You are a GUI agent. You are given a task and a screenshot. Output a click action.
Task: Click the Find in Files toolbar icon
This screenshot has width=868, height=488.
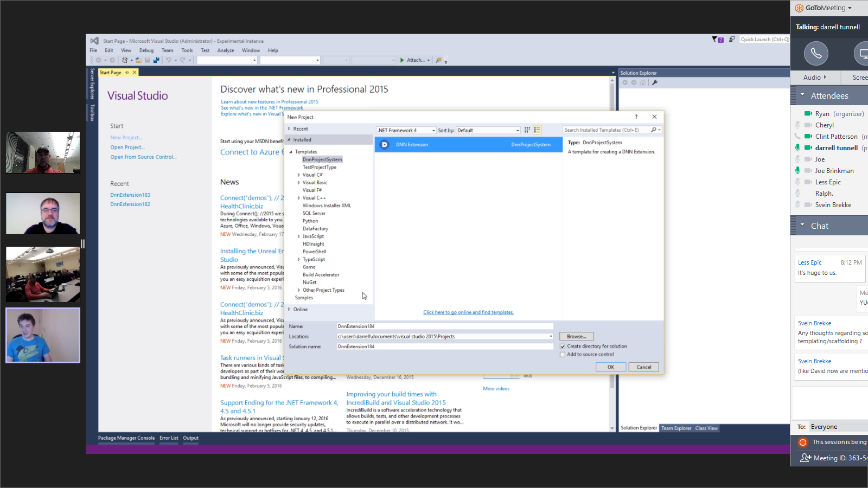coord(439,60)
